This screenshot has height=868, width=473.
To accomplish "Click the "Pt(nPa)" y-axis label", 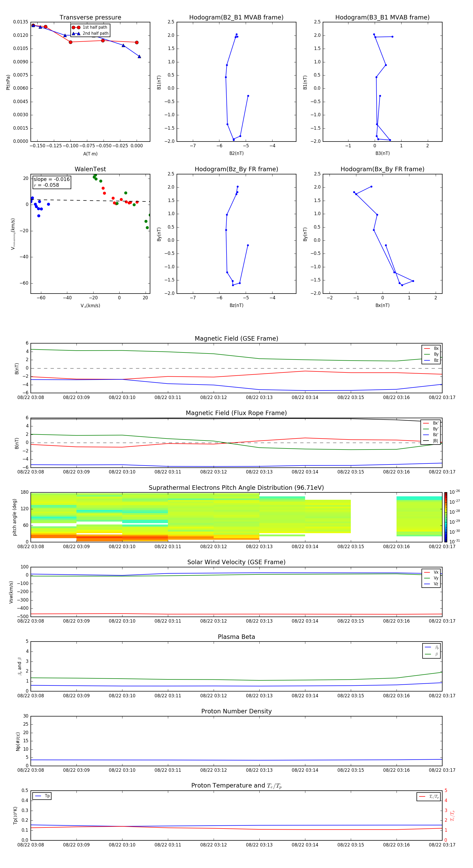I will tap(8, 82).
